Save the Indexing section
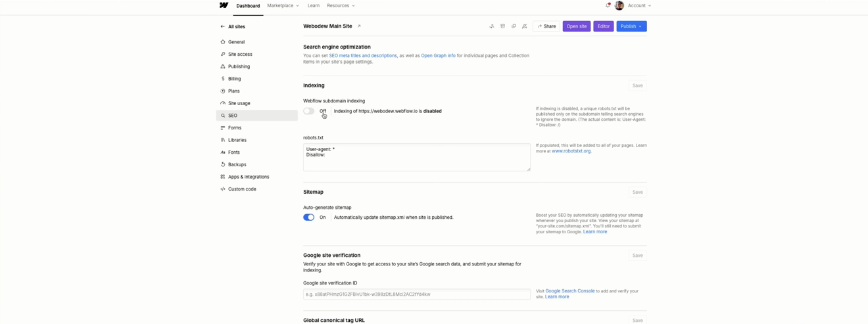 point(638,85)
